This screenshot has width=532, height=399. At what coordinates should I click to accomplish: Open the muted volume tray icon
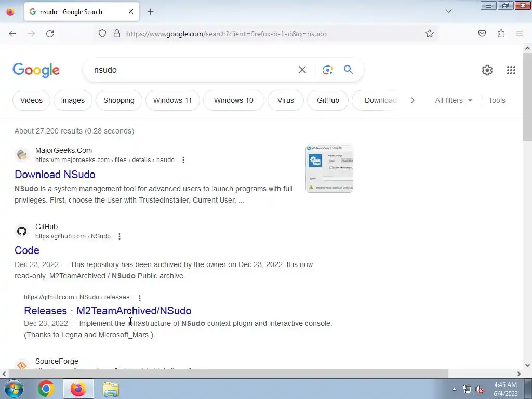pos(480,389)
